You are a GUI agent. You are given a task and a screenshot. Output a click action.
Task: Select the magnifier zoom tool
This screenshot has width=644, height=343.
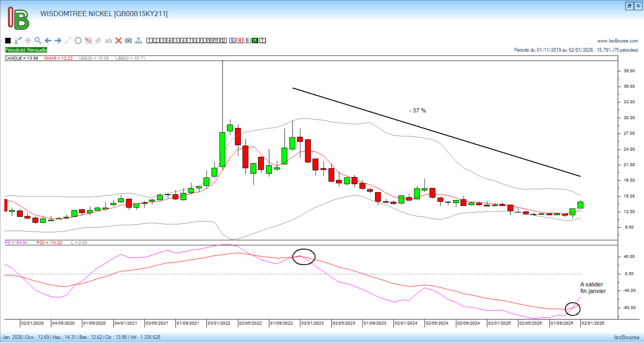[x=38, y=41]
